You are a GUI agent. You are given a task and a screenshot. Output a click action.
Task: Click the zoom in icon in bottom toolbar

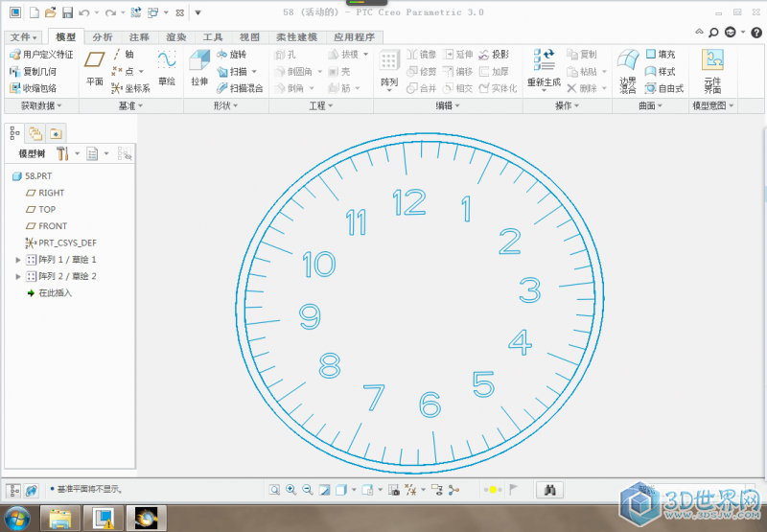pos(291,490)
